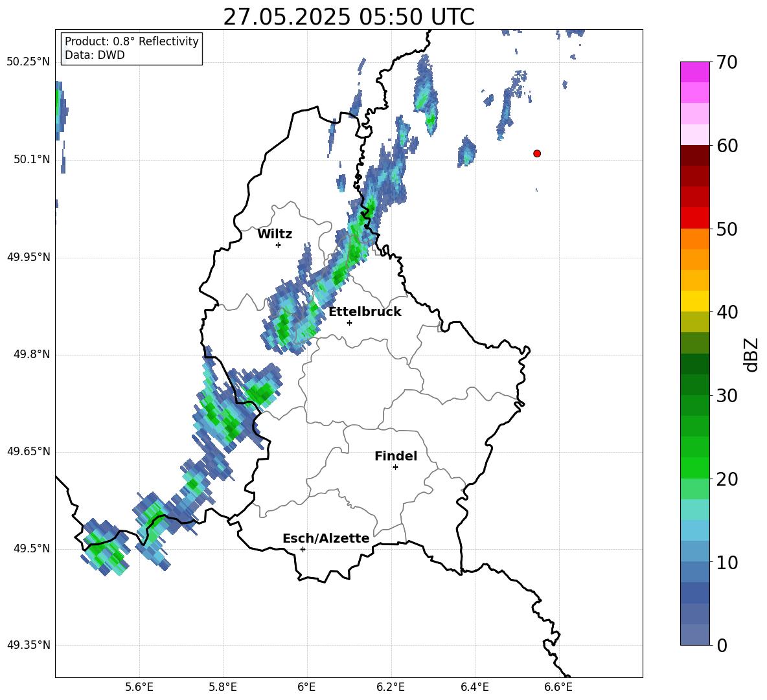The width and height of the screenshot is (767, 700).
Task: Click the 6.2°E longitude label
Action: point(391,687)
